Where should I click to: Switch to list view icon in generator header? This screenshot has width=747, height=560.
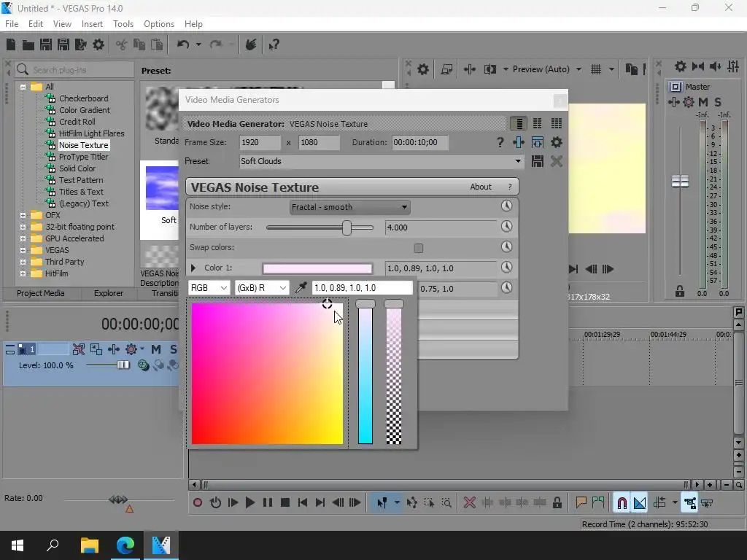519,123
